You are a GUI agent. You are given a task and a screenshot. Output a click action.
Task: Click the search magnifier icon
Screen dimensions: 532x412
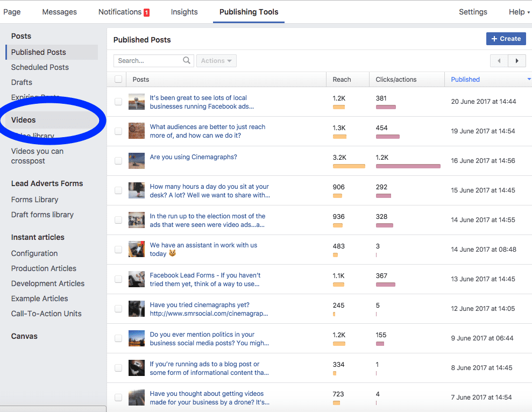[186, 60]
